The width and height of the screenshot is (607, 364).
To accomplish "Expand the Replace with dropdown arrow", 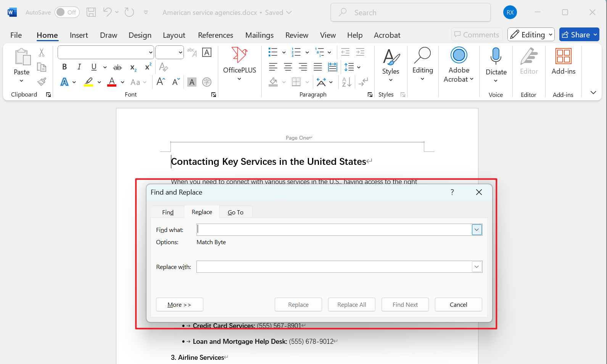I will 477,267.
